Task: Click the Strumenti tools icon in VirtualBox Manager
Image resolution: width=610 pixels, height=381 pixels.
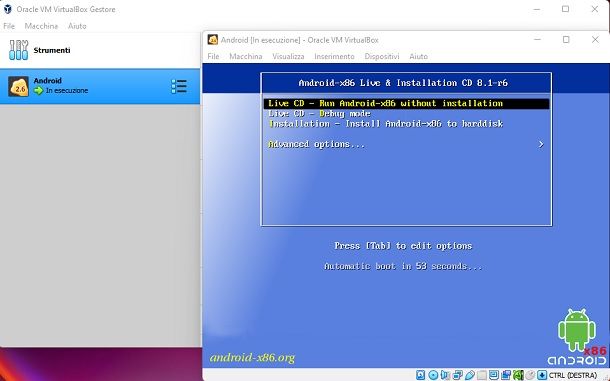Action: click(x=18, y=50)
